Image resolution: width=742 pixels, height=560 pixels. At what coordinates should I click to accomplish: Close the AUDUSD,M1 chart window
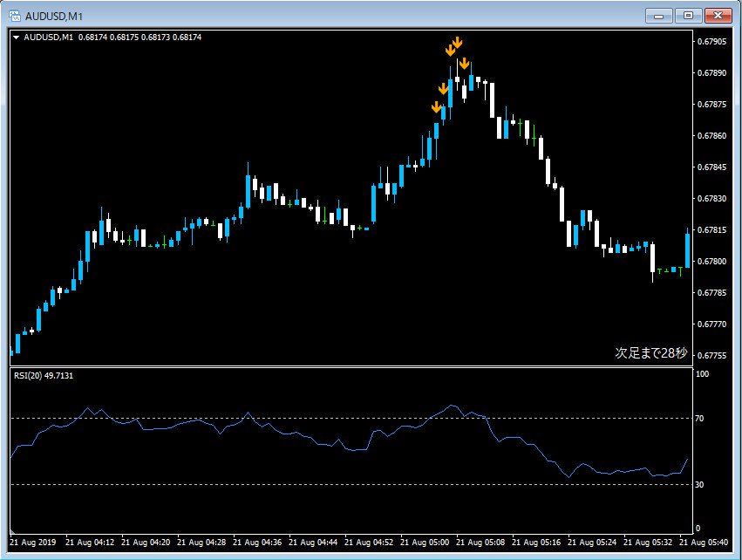click(x=718, y=16)
